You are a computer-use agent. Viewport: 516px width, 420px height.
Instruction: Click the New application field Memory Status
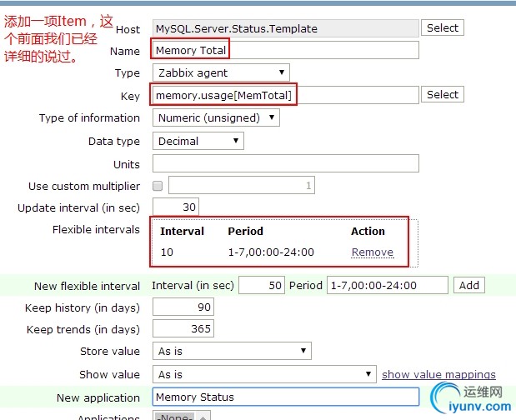[x=286, y=397]
